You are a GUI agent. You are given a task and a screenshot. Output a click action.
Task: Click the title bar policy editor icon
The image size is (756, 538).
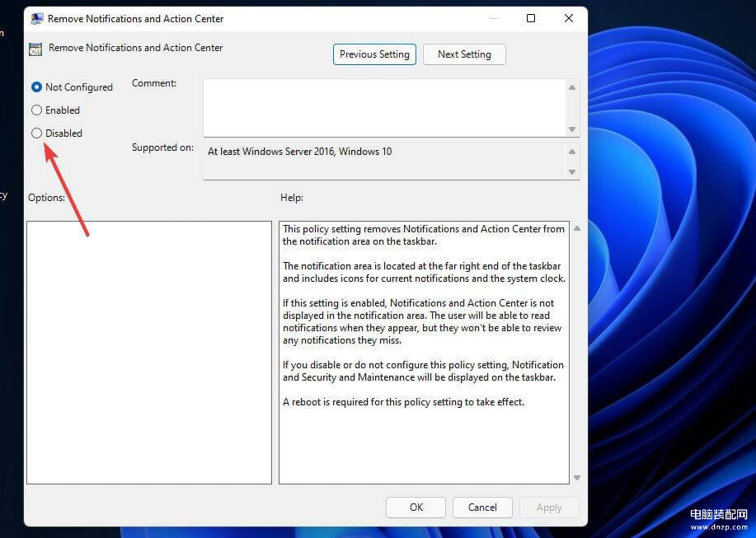37,19
